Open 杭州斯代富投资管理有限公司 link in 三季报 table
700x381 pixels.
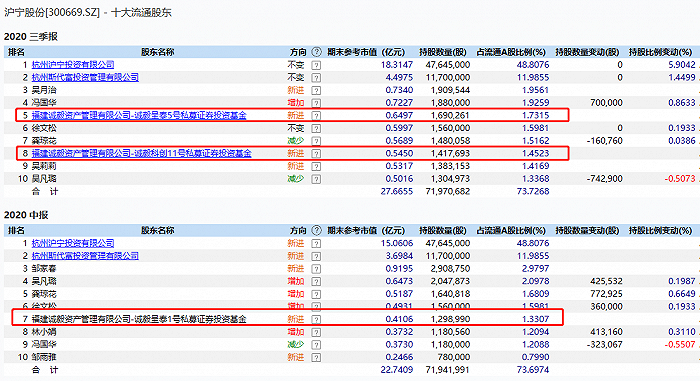coord(85,77)
